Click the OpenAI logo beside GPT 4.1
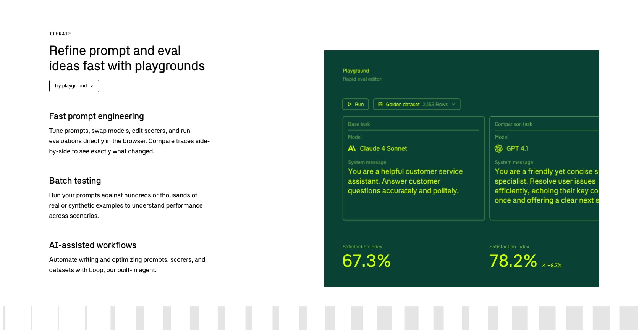Image resolution: width=644 pixels, height=332 pixels. (498, 148)
